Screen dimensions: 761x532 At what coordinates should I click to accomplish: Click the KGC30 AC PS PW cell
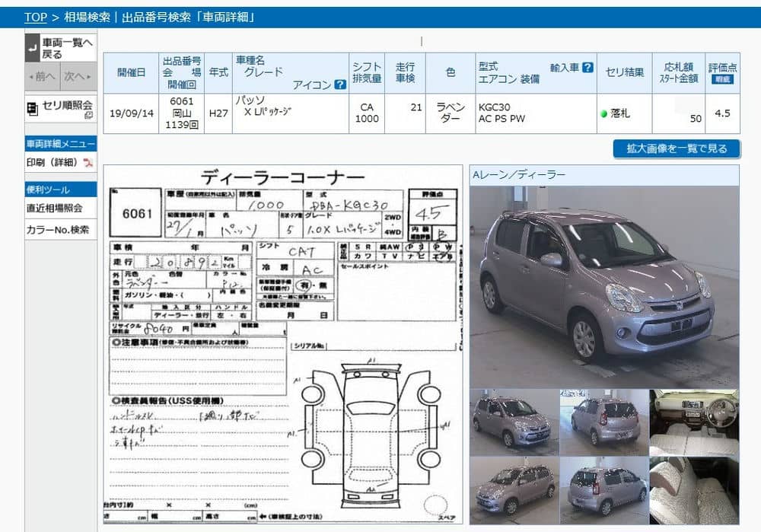[536, 113]
